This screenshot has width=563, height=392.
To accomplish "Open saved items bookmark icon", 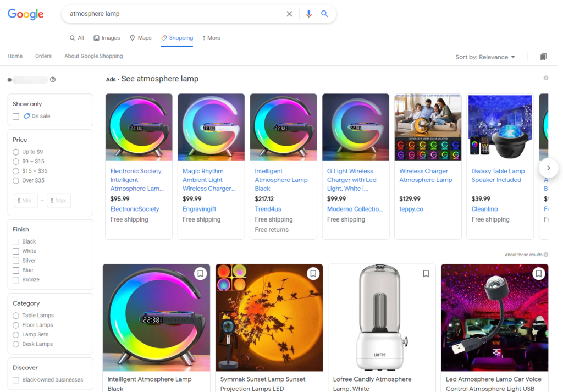I will (543, 57).
